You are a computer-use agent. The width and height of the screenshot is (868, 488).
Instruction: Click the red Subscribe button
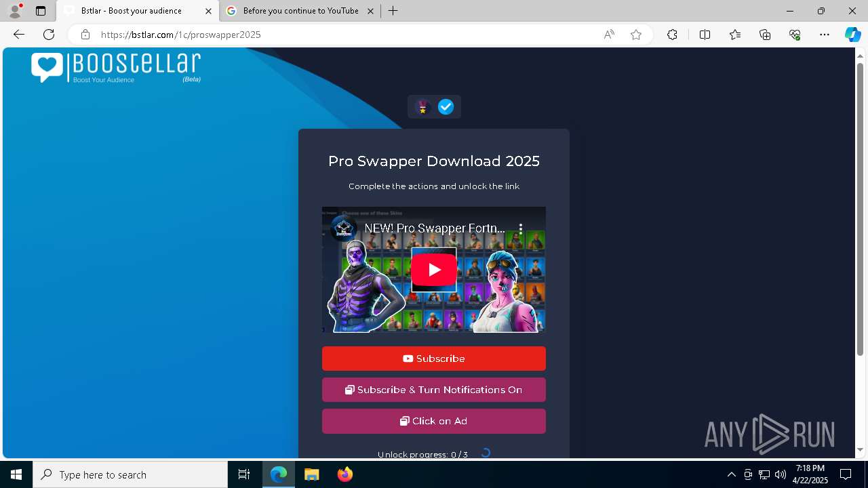[434, 359]
